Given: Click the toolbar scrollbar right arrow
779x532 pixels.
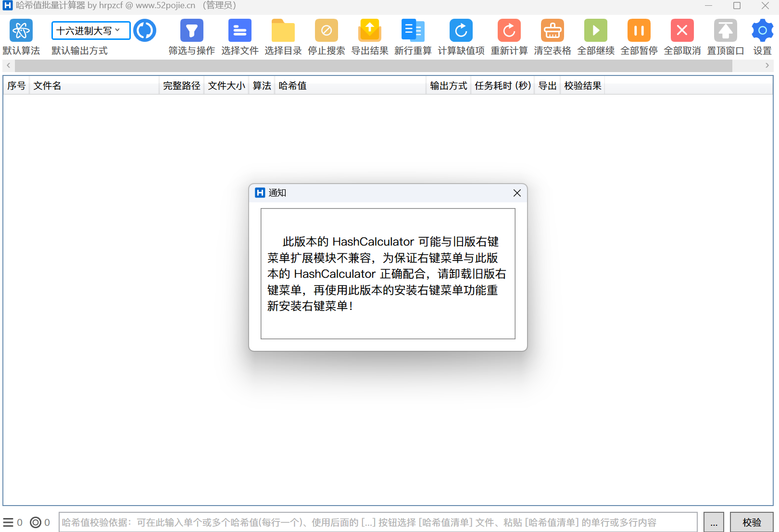Looking at the screenshot, I should (767, 65).
